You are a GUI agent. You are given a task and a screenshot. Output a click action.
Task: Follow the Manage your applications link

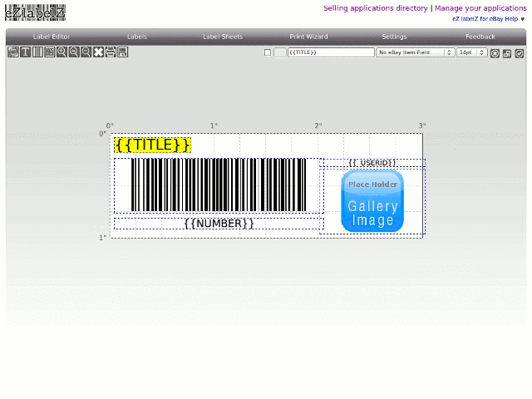480,8
